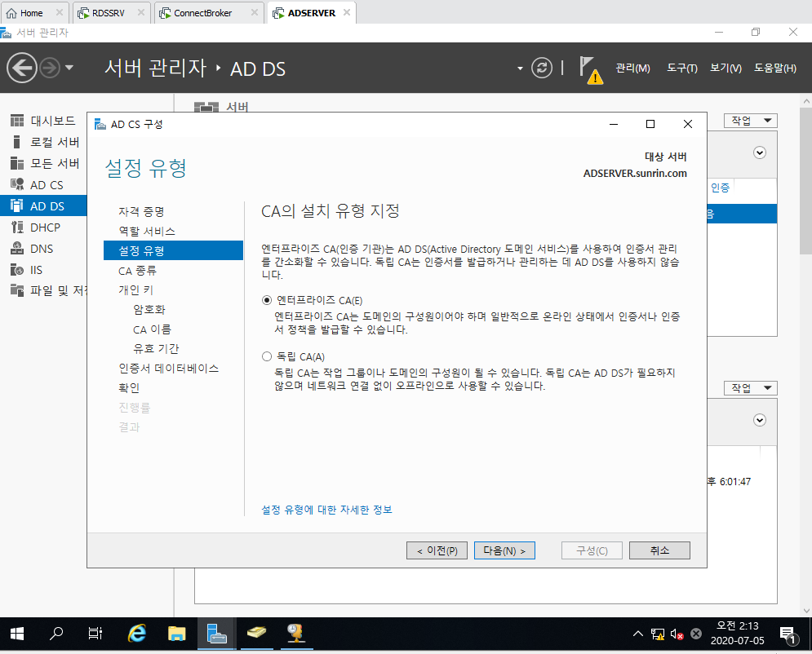The height and width of the screenshot is (654, 812).
Task: Click the 모든 서버 sidebar icon
Action: point(17,163)
